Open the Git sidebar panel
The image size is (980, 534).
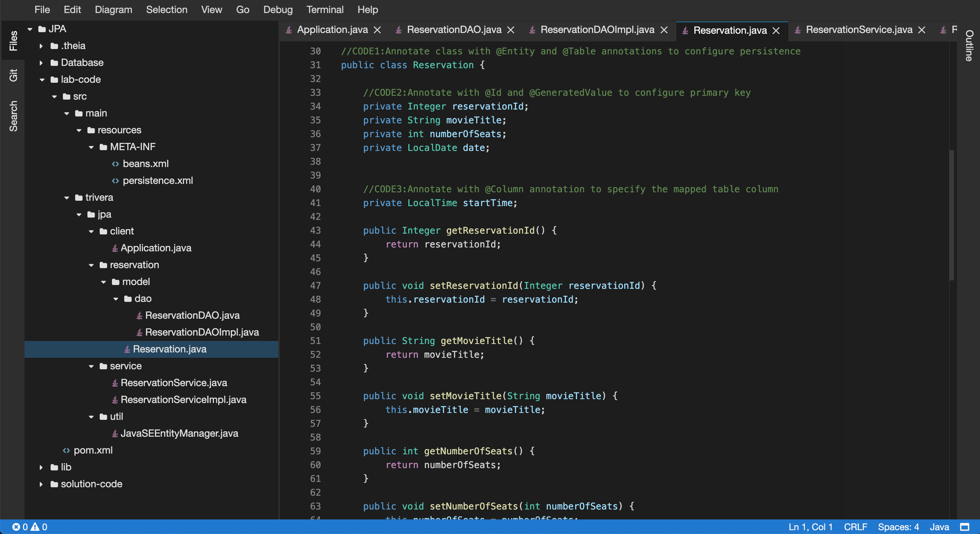point(13,75)
